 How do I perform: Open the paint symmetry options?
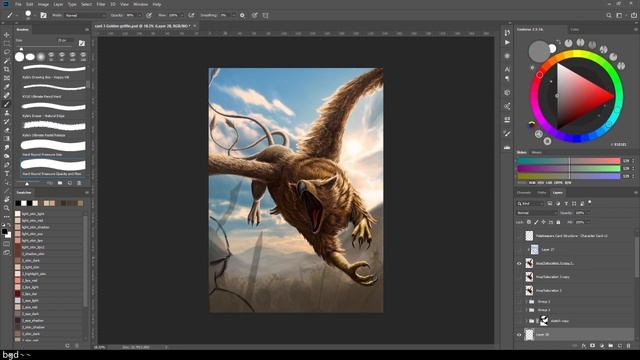coord(265,15)
